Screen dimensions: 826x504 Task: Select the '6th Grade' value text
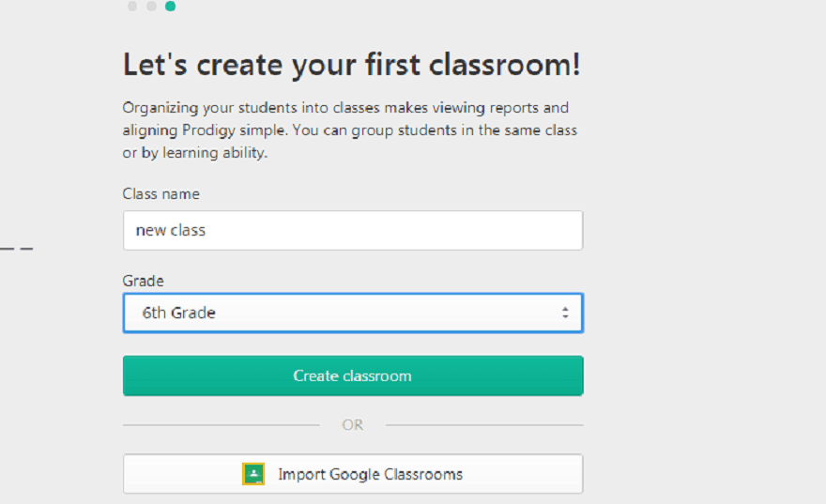[x=178, y=313]
